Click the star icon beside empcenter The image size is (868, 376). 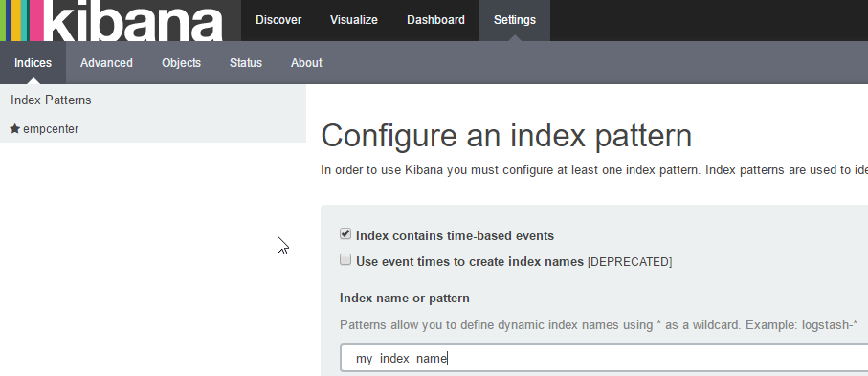15,128
